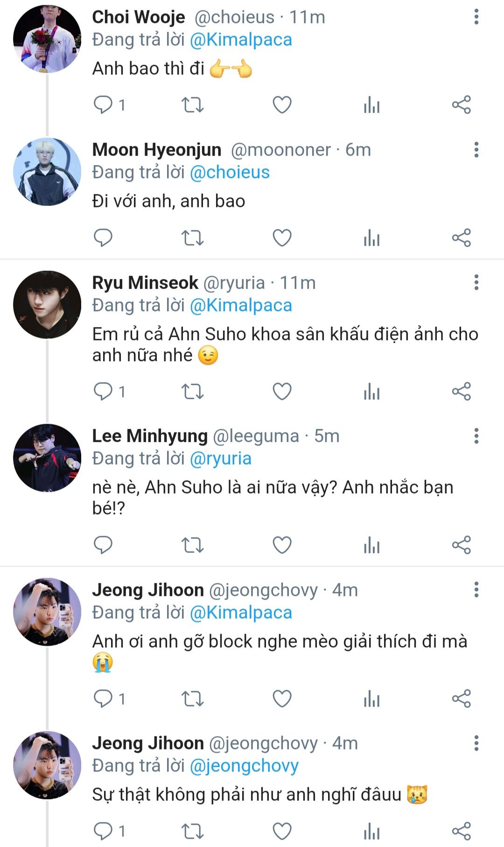Image resolution: width=504 pixels, height=847 pixels.
Task: Open Jeong Jihoon's @jeongchovy self-reply mention
Action: [244, 766]
